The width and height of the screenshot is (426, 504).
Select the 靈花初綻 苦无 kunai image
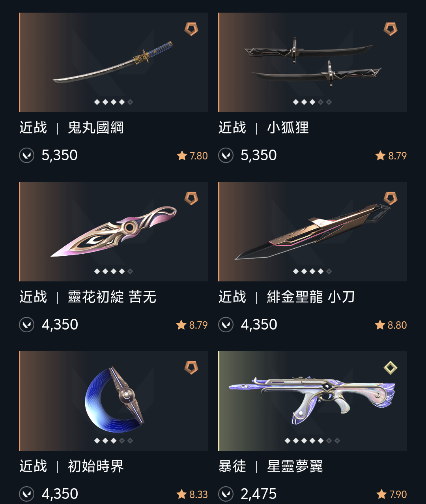click(114, 232)
